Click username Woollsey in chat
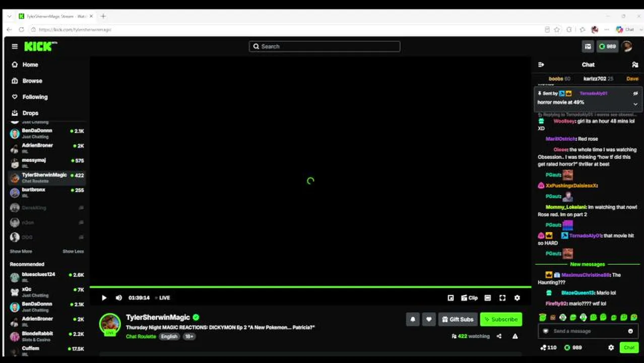The image size is (644, 363). [x=564, y=121]
